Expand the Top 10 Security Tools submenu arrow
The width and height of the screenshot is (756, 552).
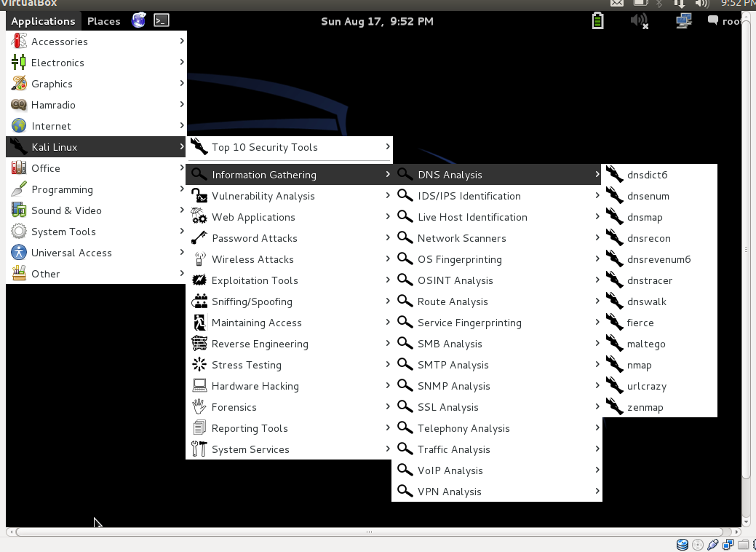(x=388, y=147)
